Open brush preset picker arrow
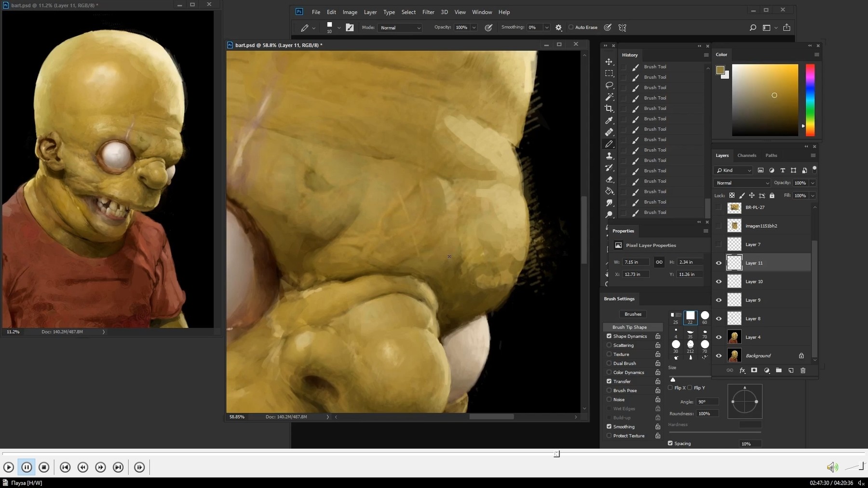868x488 pixels. [339, 27]
